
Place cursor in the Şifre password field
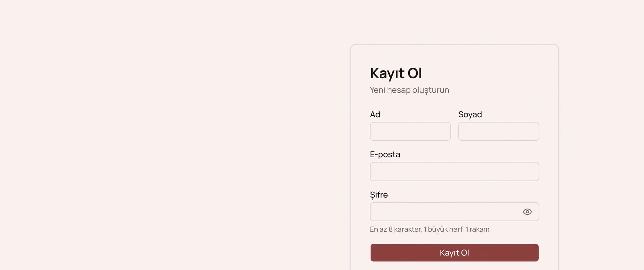click(444, 212)
